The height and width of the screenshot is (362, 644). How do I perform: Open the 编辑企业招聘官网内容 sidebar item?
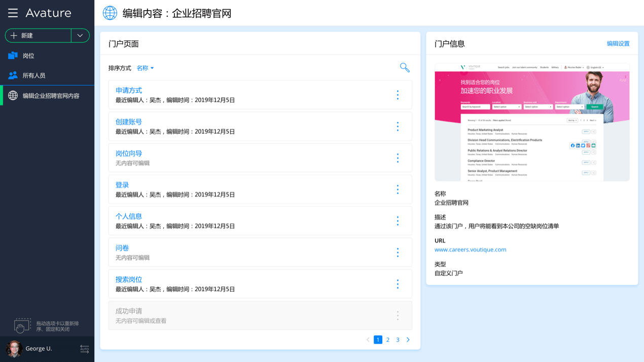click(x=51, y=96)
